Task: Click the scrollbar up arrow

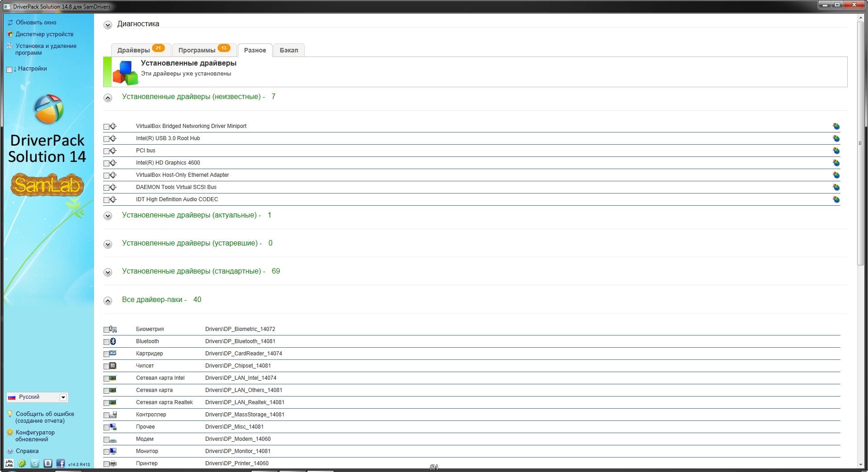Action: (860, 18)
